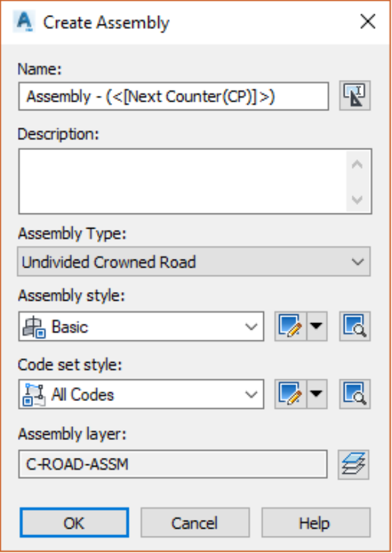Click the Description scrollbar down arrow
The image size is (392, 553).
pos(358,200)
